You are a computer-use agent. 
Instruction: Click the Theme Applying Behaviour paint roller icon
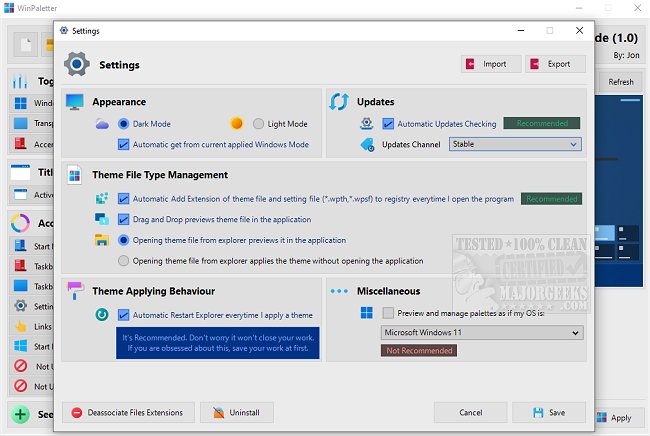[x=75, y=290]
